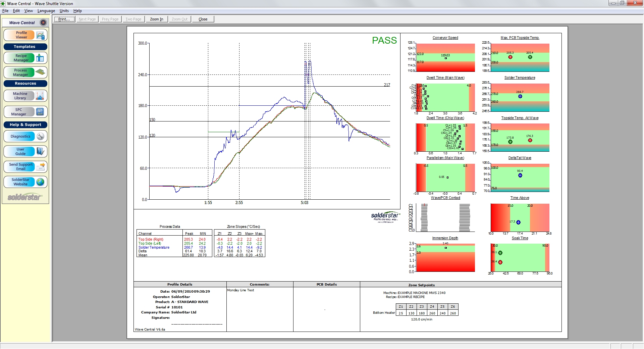Click Top Side (Left) channel row
Screen dimensions: 644x349
[174, 243]
